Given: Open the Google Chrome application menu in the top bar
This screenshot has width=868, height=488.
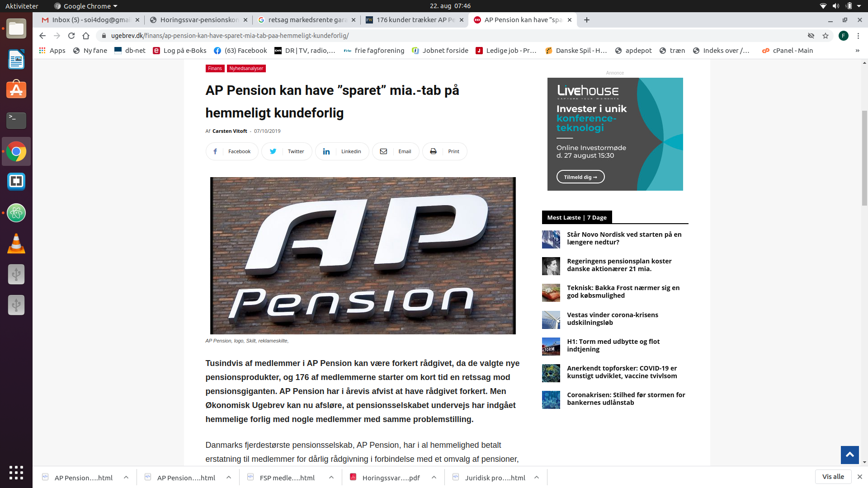Looking at the screenshot, I should (x=85, y=6).
